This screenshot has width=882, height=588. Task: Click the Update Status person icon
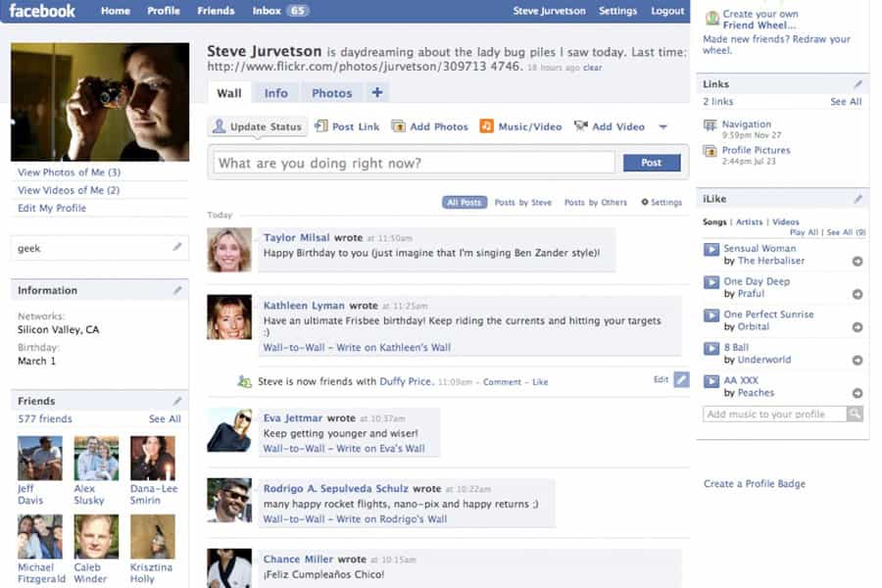[x=219, y=126]
